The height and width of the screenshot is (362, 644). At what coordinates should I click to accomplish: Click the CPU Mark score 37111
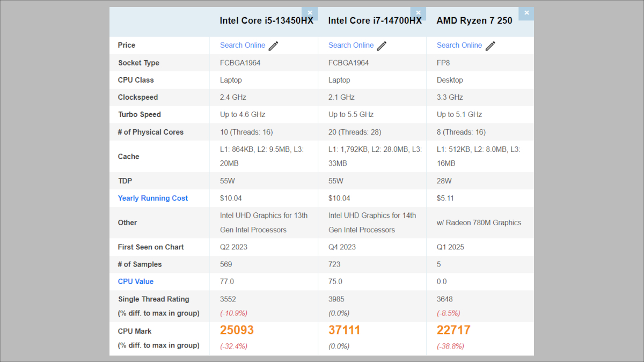pos(345,330)
